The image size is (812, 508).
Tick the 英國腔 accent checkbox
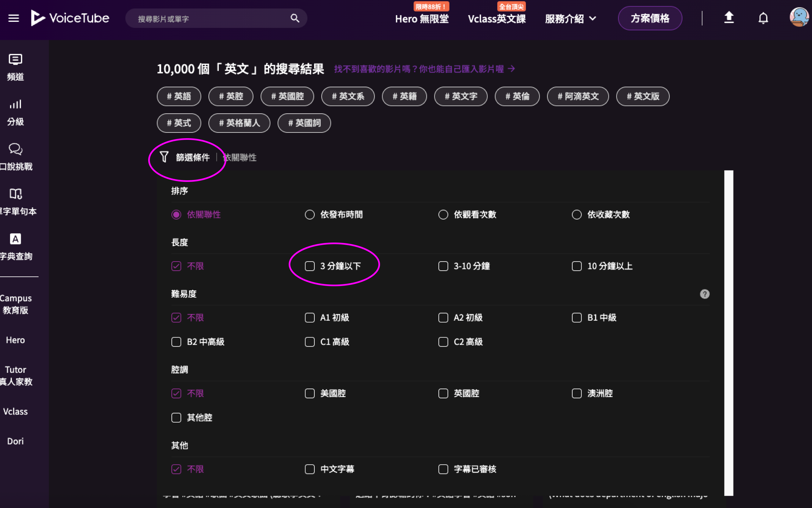point(443,394)
